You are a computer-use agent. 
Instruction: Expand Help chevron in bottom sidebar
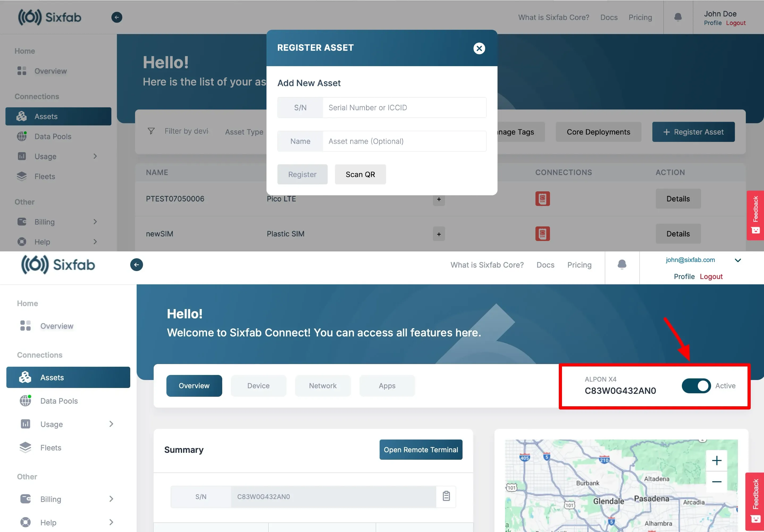pyautogui.click(x=111, y=522)
